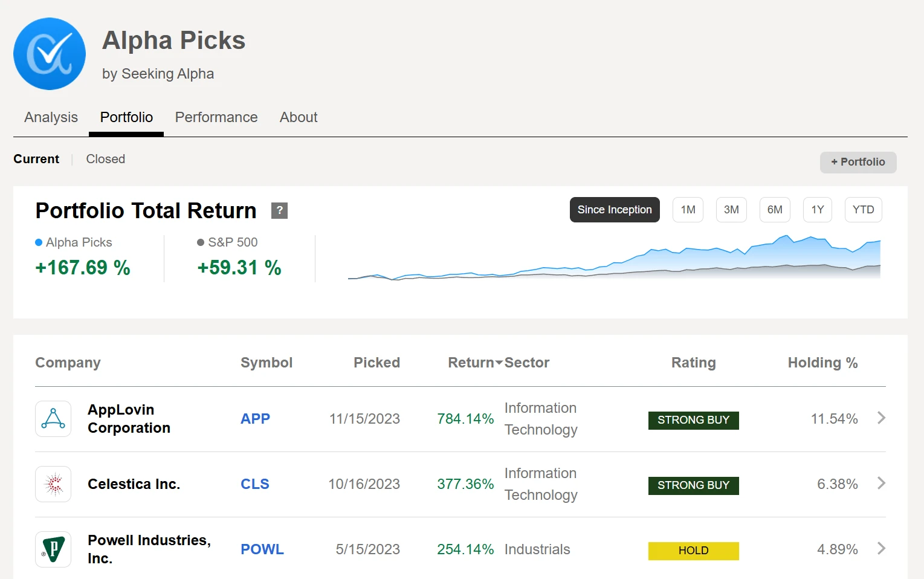Expand the AppLovin row chevron arrow
924x579 pixels.
[x=881, y=418]
